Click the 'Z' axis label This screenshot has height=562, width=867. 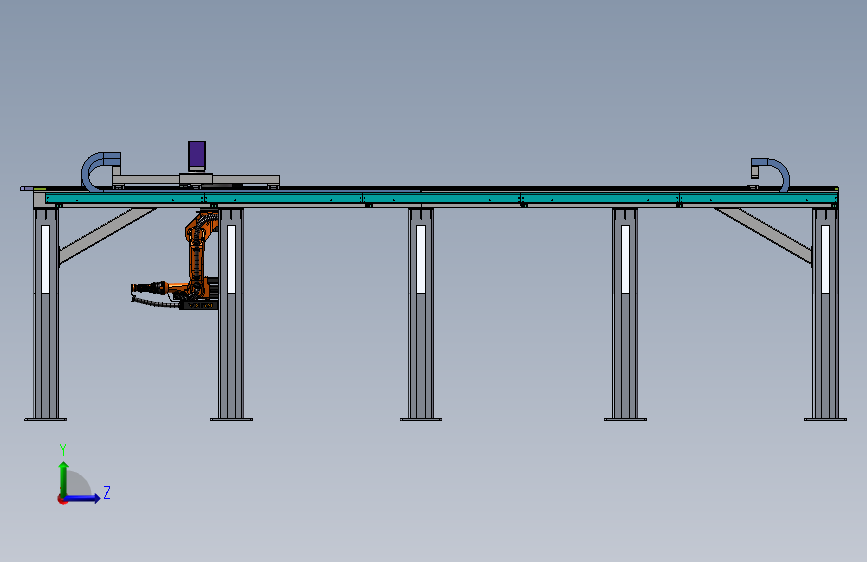pos(107,492)
